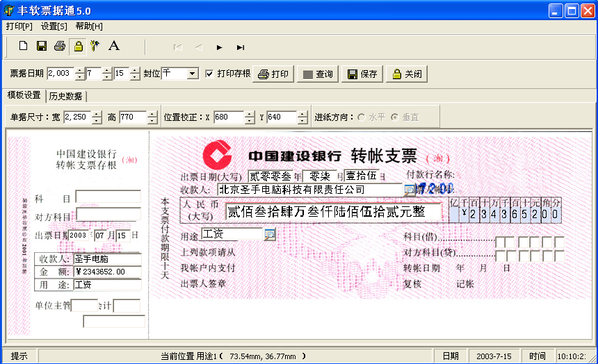This screenshot has width=598, height=364.
Task: Click the padlock toolbar icon
Action: (x=78, y=46)
